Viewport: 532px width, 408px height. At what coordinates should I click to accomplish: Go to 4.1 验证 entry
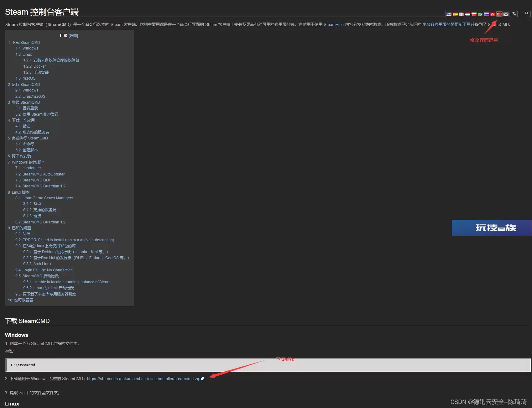pyautogui.click(x=23, y=126)
